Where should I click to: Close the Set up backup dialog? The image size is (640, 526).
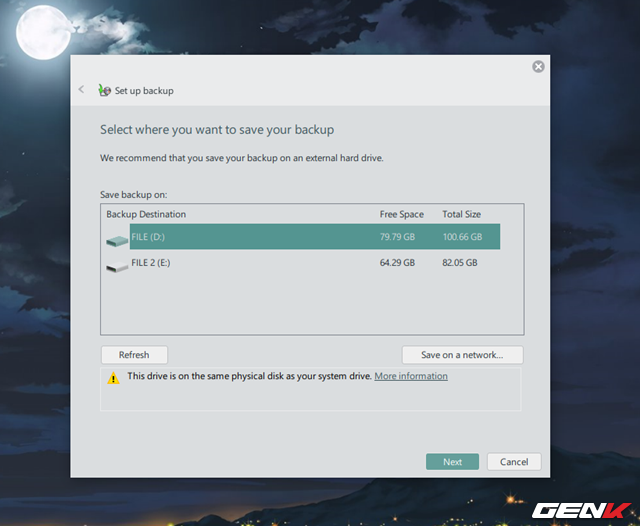click(538, 67)
